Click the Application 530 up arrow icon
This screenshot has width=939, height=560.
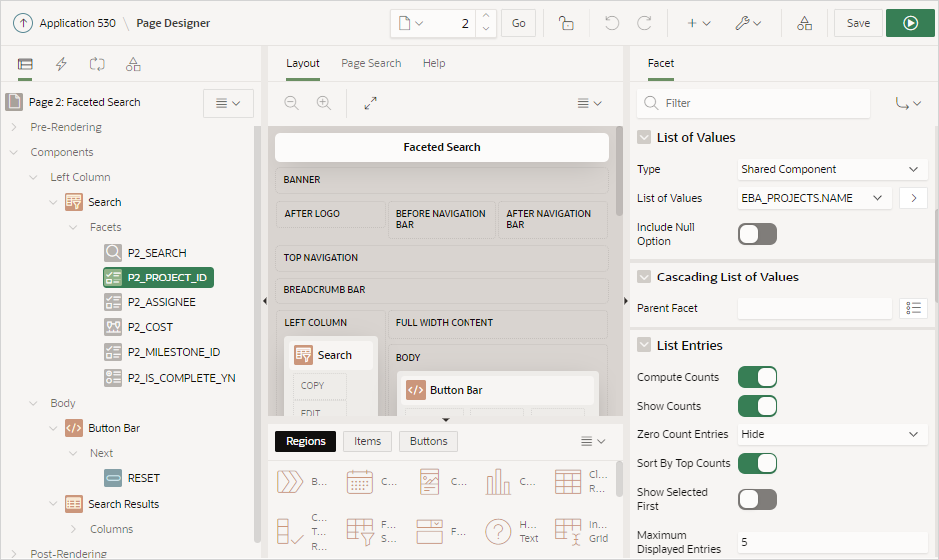(x=23, y=23)
